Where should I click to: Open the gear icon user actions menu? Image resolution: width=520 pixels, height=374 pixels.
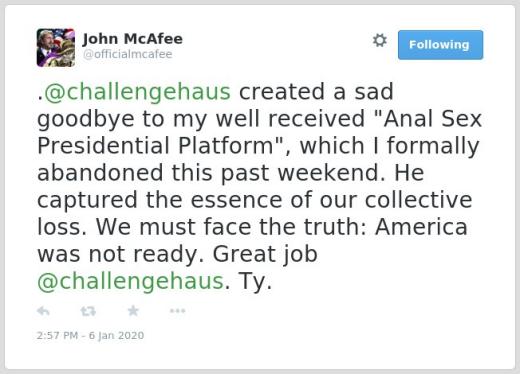(380, 40)
